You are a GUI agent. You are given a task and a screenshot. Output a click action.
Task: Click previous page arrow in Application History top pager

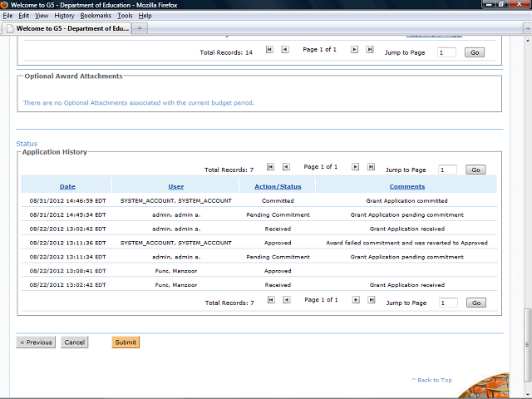[x=285, y=167]
